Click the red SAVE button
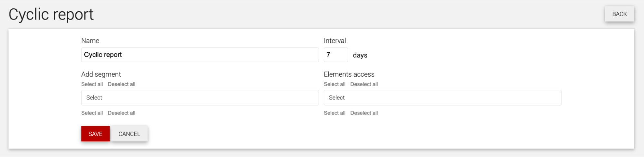This screenshot has height=157, width=644. point(95,134)
